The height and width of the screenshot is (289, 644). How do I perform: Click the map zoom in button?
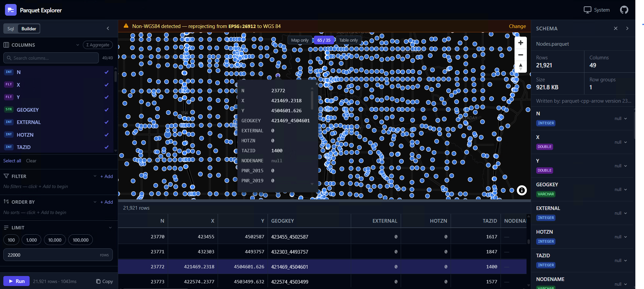coord(521,43)
